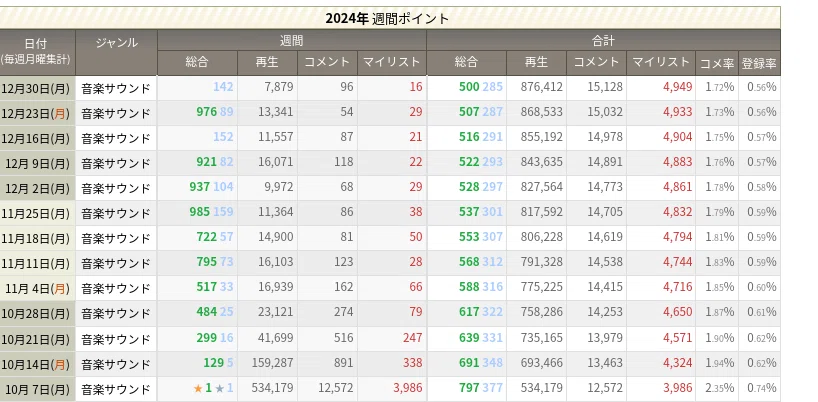Click 音楽サウンド in the 11月18日 row
Image resolution: width=818 pixels, height=402 pixels.
tap(116, 238)
